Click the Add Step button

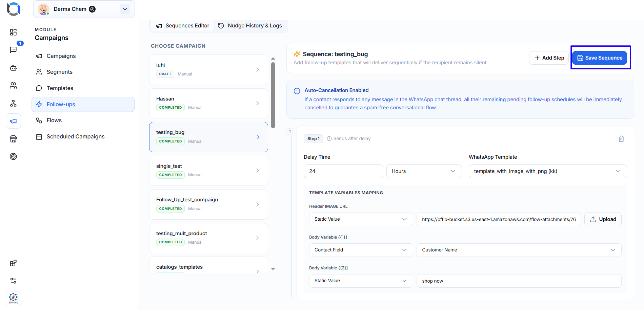(549, 58)
